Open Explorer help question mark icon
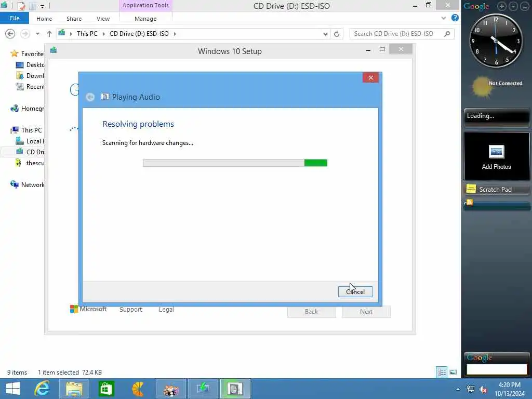The image size is (532, 399). click(x=455, y=18)
